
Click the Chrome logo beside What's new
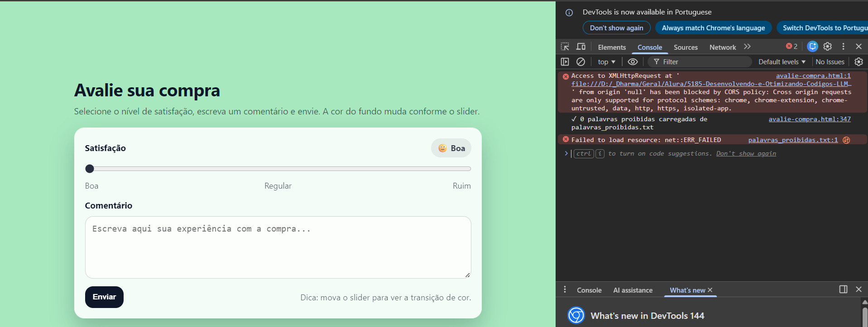pos(576,315)
